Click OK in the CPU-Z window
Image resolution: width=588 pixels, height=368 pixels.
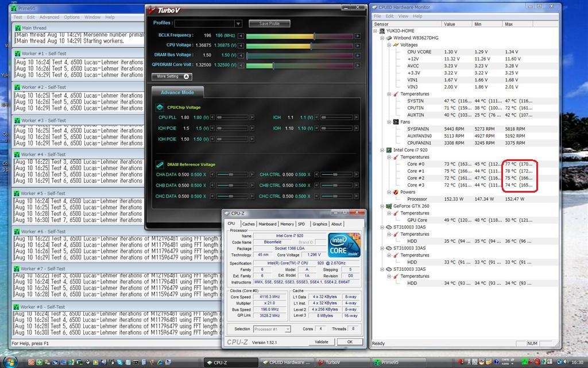[x=350, y=342]
